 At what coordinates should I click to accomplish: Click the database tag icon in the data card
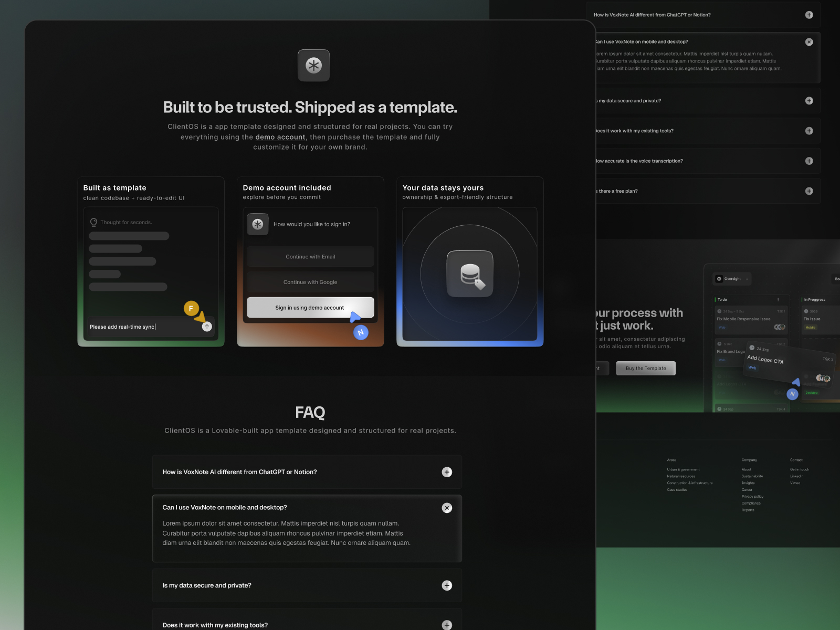click(x=470, y=274)
